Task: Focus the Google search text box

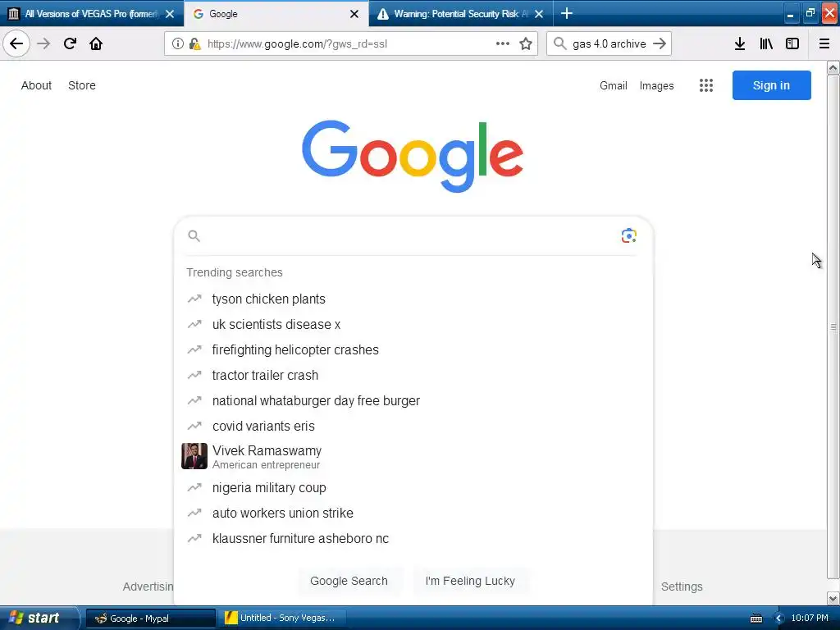Action: tap(410, 235)
